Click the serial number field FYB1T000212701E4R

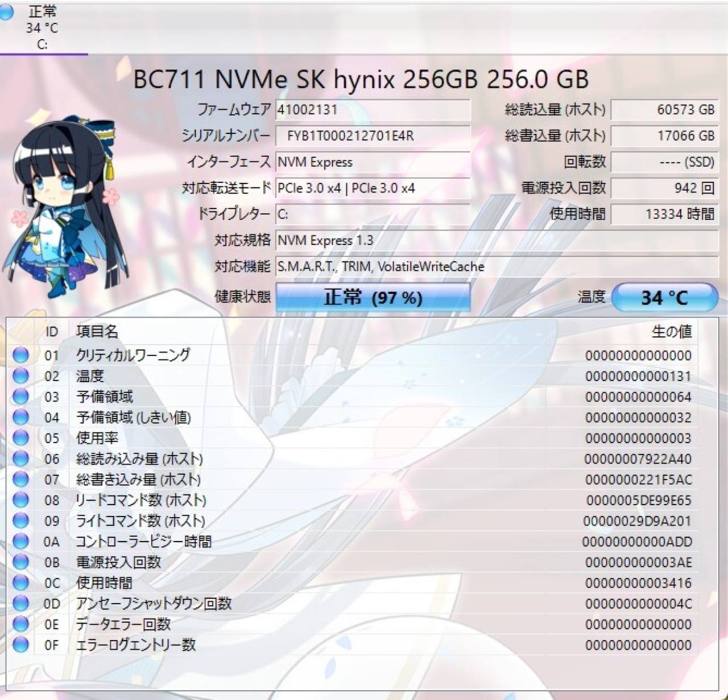tap(373, 136)
